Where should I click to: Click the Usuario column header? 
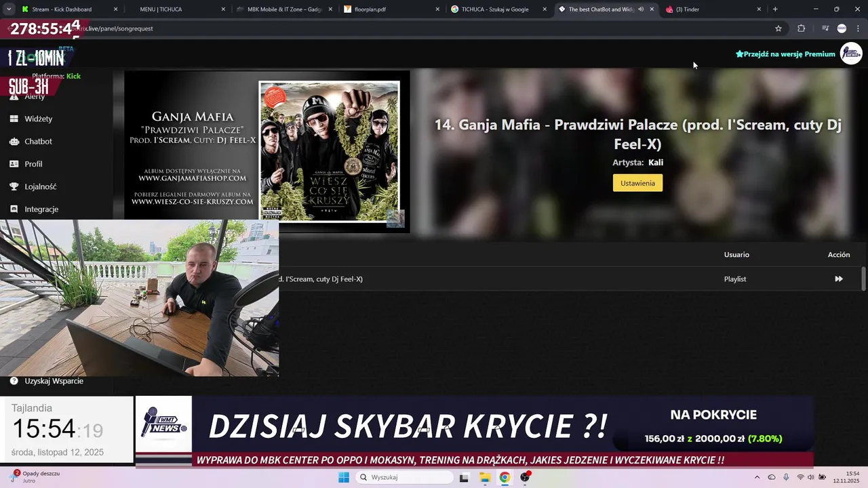[x=736, y=255]
